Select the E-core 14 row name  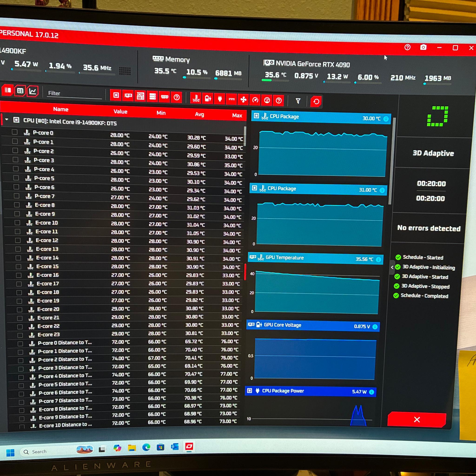47,258
